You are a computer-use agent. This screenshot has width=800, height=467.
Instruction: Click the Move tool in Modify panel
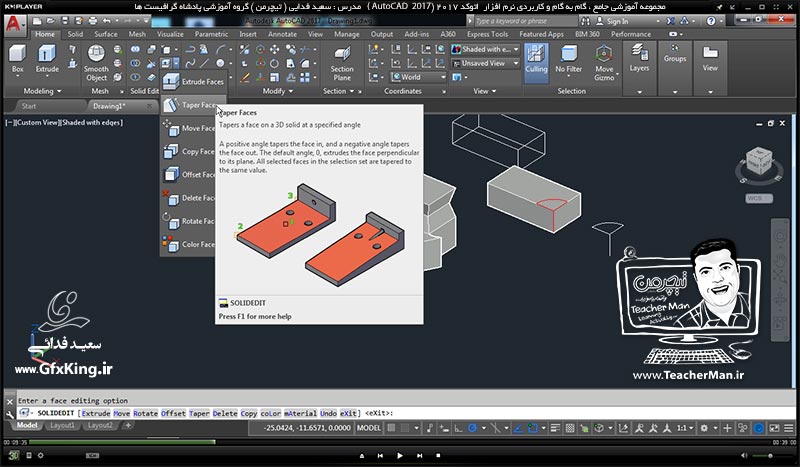pyautogui.click(x=274, y=50)
